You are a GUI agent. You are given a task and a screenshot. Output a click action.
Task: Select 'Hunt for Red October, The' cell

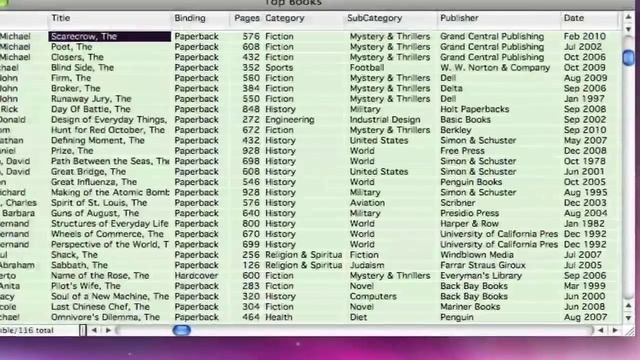click(109, 130)
